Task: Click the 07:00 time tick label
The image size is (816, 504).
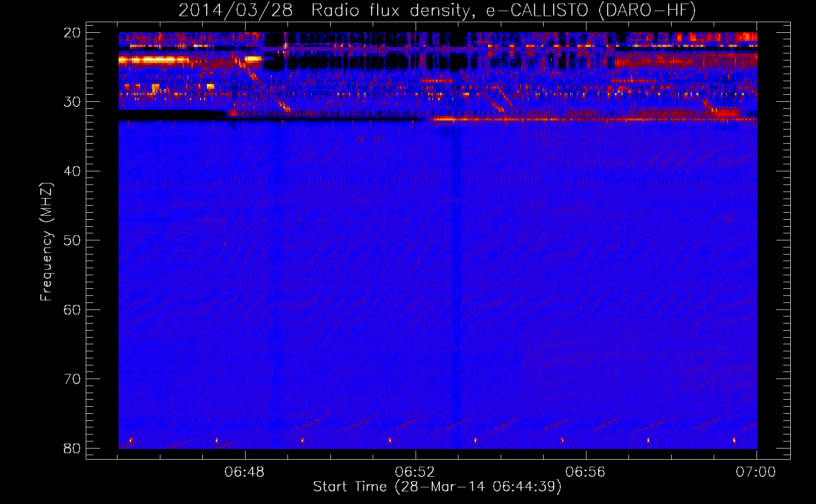Action: pos(756,472)
